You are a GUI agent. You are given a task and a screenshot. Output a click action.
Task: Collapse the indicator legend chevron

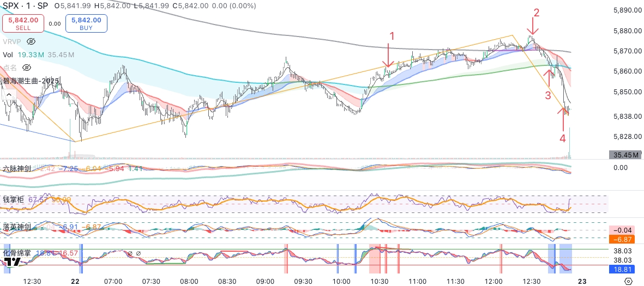[8, 94]
